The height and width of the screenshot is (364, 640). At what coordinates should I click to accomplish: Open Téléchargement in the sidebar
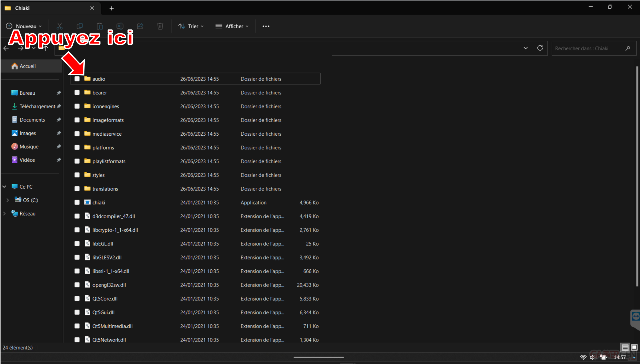(37, 106)
